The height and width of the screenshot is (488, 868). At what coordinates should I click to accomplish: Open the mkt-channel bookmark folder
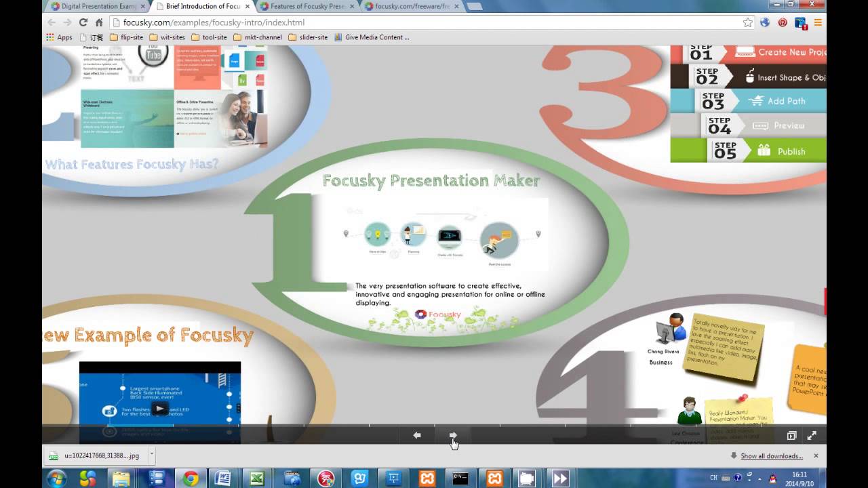point(258,37)
